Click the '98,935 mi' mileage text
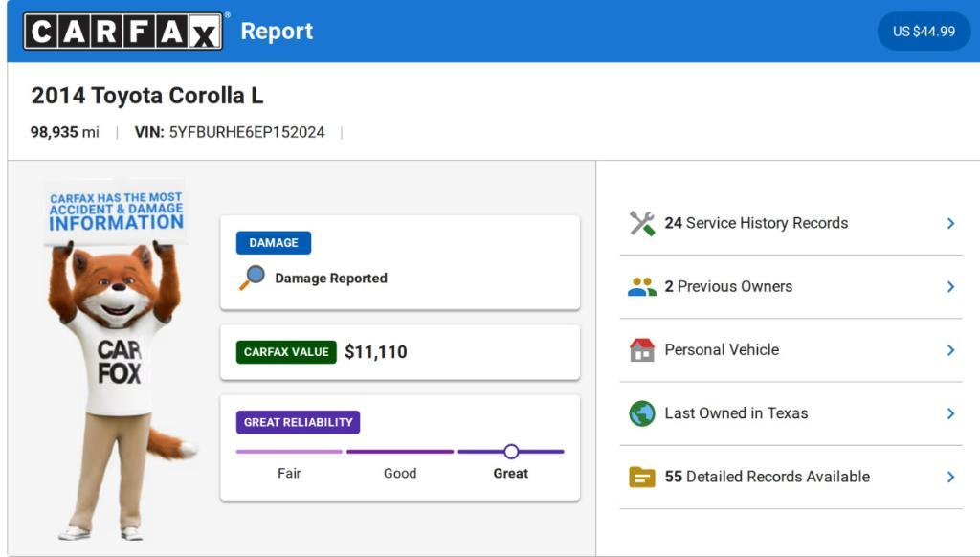 click(x=65, y=132)
